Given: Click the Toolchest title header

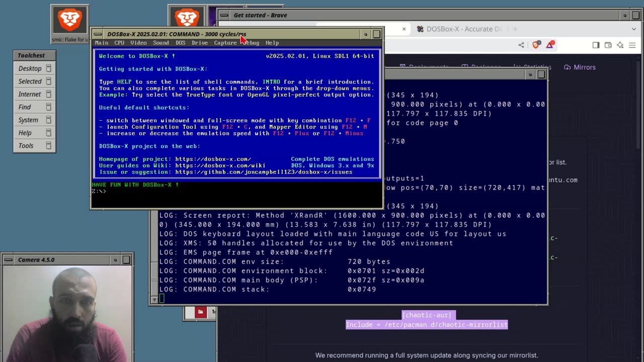Looking at the screenshot, I should pos(34,56).
